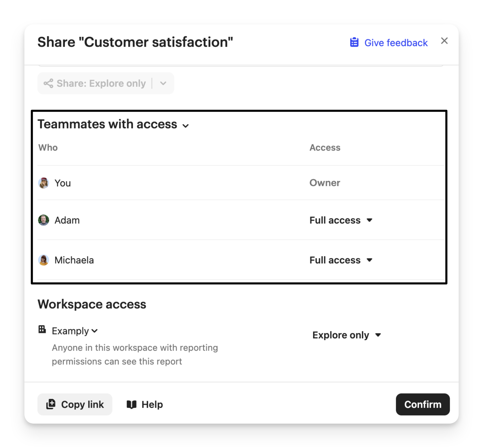Expand the Examply workspace chevron
Image resolution: width=483 pixels, height=448 pixels.
pos(95,331)
